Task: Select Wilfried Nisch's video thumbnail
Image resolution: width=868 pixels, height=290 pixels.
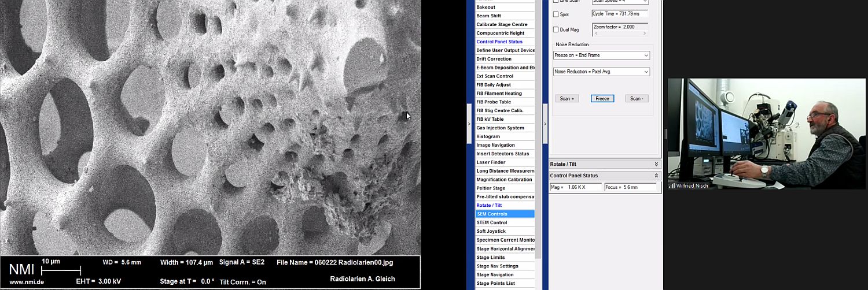Action: point(766,133)
